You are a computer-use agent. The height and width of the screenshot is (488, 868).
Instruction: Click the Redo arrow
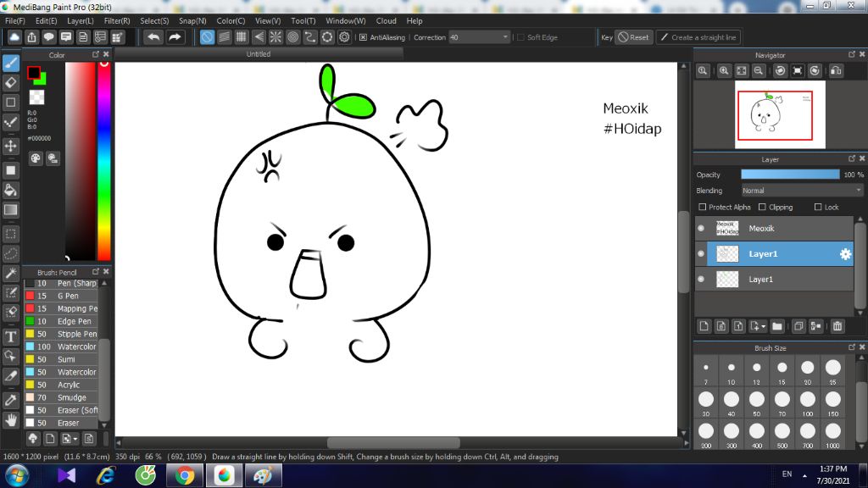(x=175, y=37)
